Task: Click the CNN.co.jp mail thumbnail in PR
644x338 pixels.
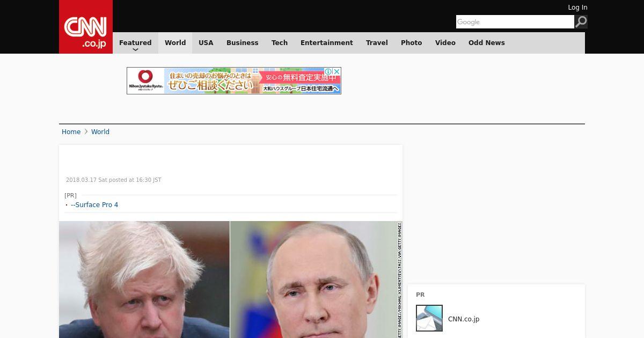Action: tap(429, 318)
